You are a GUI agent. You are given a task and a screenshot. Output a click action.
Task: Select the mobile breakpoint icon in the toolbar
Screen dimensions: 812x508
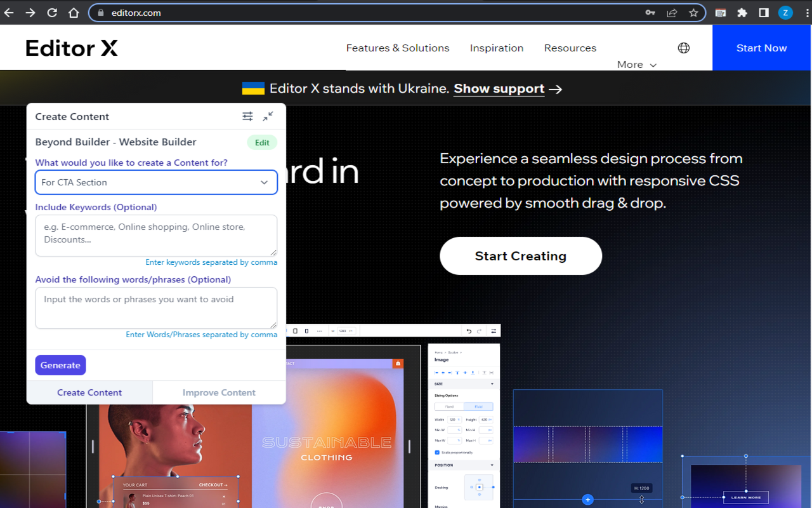coord(306,331)
